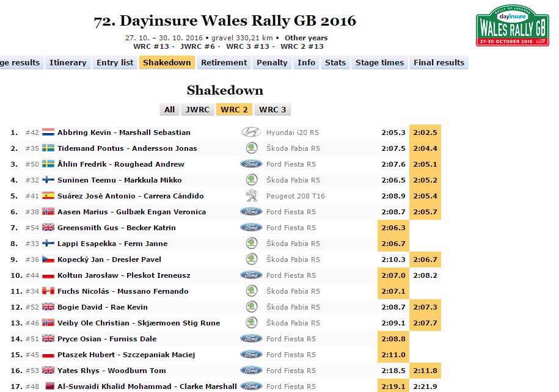Click the Wales Rally GB logo

click(x=513, y=26)
